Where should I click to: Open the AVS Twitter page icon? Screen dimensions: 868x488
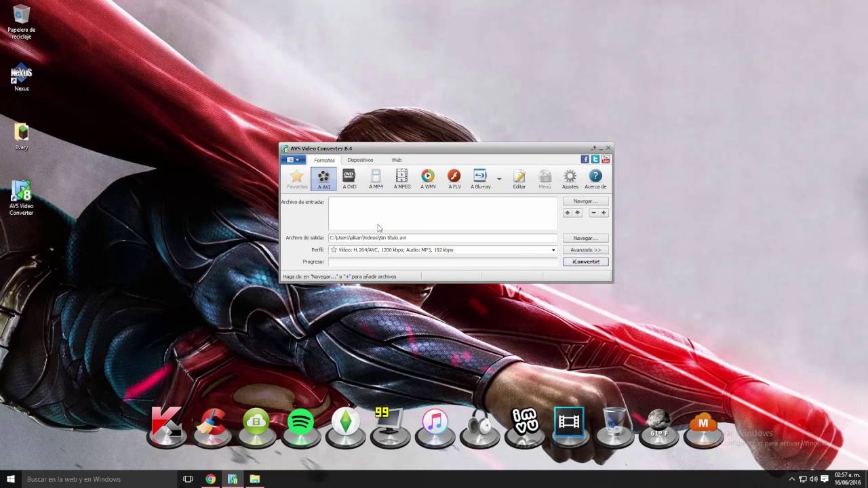pyautogui.click(x=595, y=159)
